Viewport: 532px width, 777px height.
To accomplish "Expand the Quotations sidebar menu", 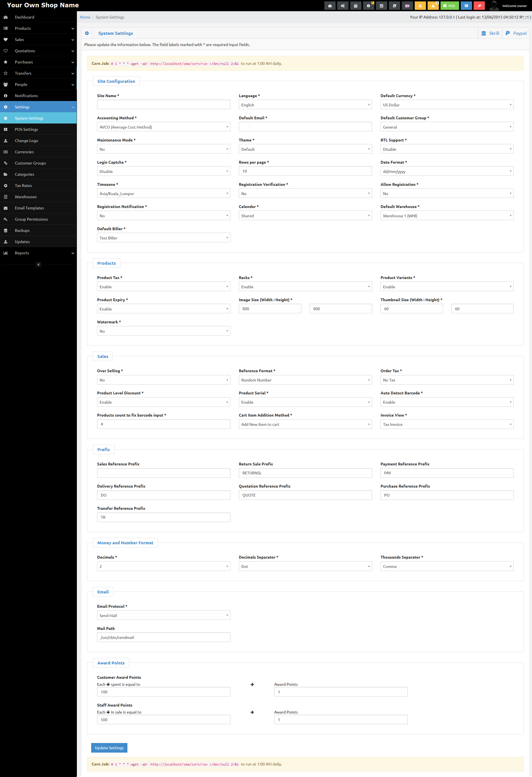I will (38, 51).
